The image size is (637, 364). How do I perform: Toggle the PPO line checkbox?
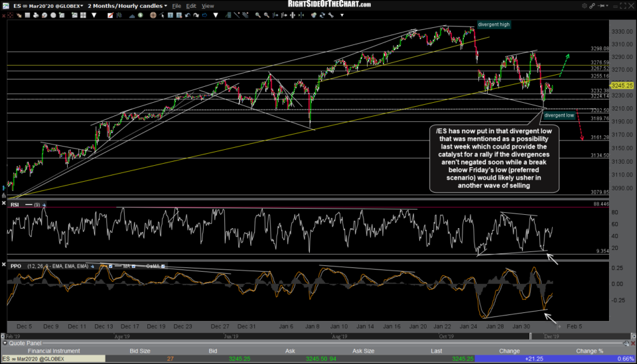(x=110, y=266)
